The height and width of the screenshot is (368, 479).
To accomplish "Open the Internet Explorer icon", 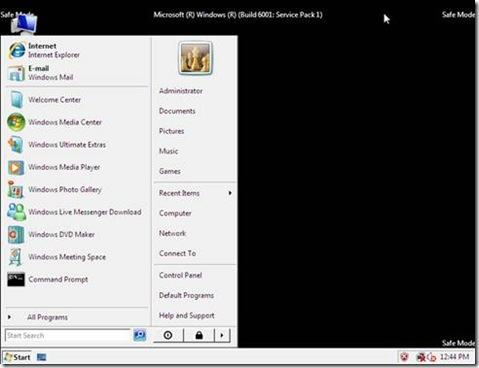I will coord(16,51).
